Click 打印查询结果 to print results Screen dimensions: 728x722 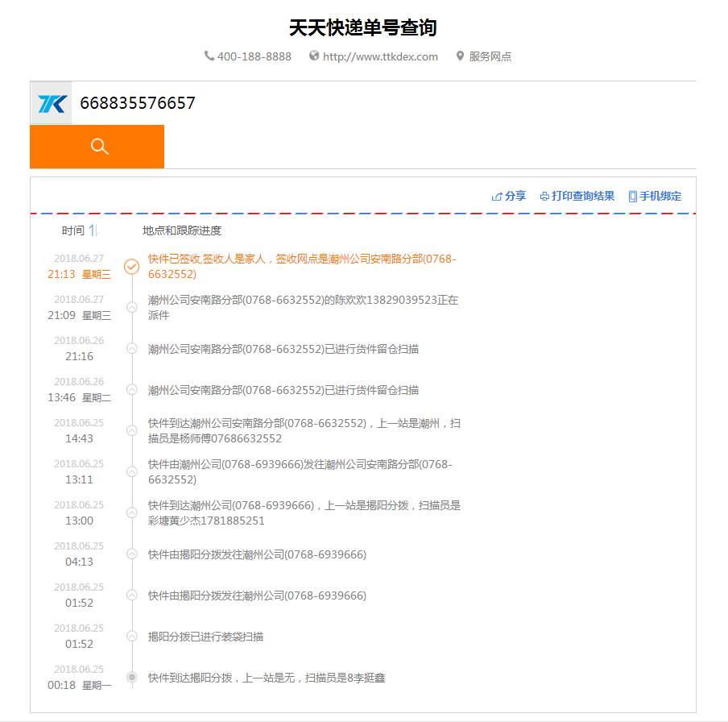click(x=583, y=196)
